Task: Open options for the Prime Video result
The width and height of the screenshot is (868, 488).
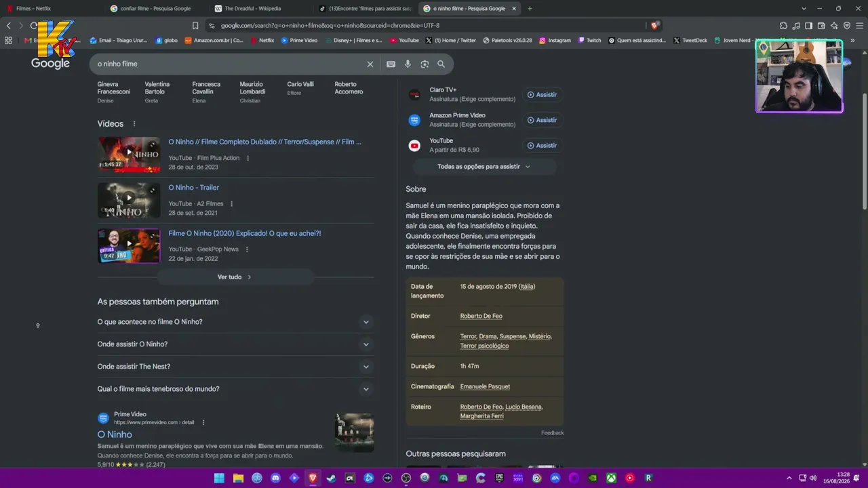Action: 203,422
